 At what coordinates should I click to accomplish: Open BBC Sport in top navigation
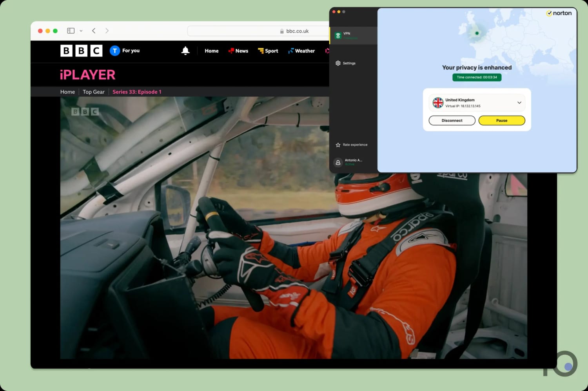(x=268, y=51)
